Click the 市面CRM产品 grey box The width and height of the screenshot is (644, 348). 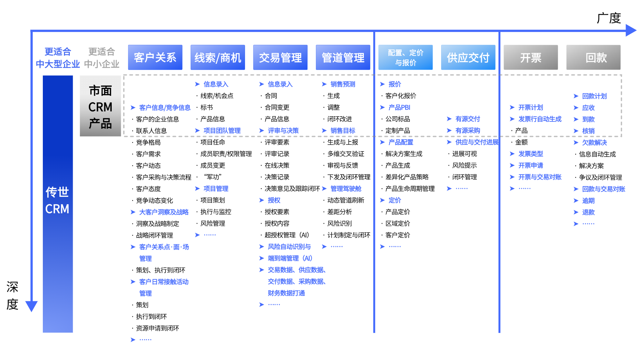pyautogui.click(x=100, y=106)
